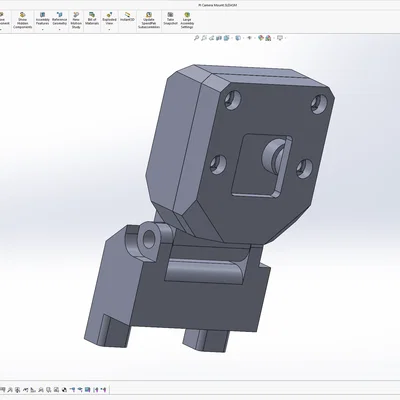Image resolution: width=400 pixels, height=400 pixels.
Task: Start a New Motion Study
Action: [76, 21]
